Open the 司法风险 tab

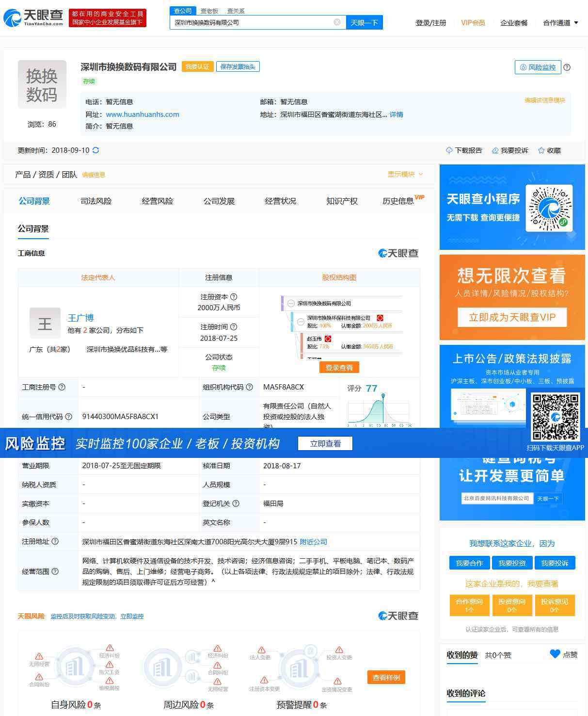96,201
